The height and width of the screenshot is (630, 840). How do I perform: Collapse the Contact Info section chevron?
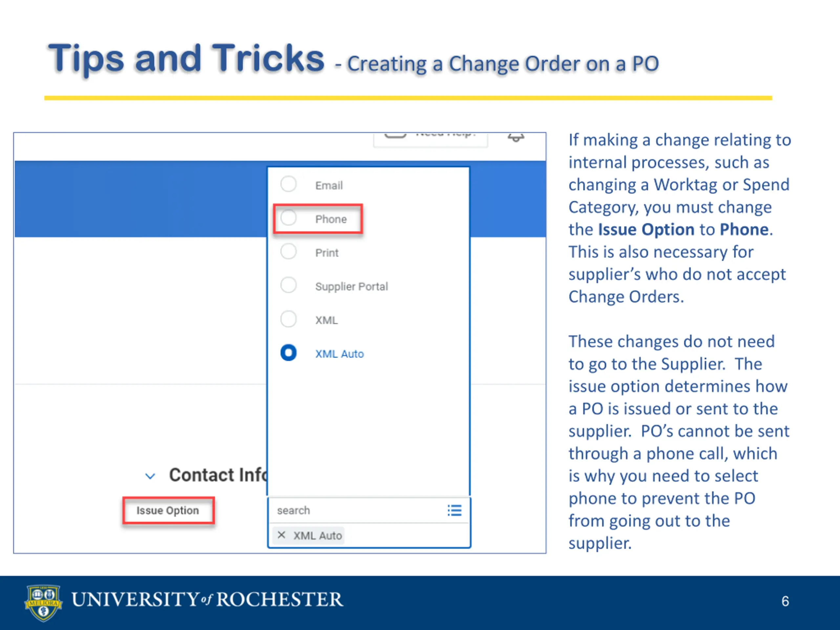[150, 476]
